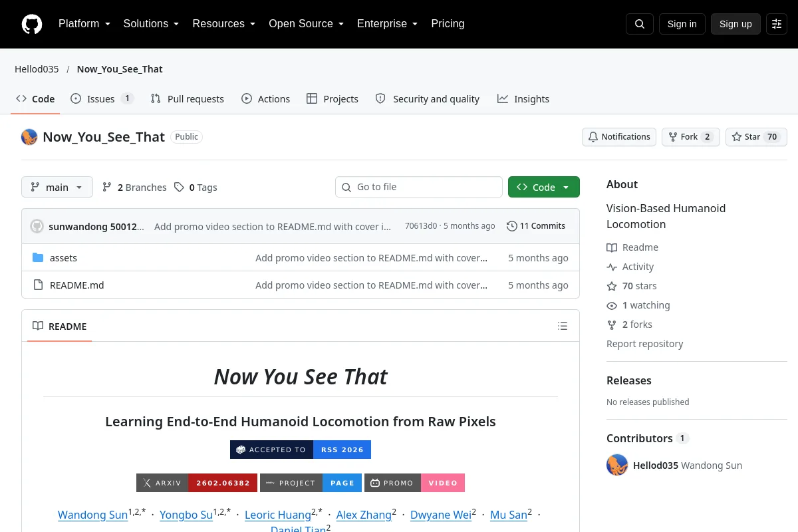Click the commit author avatar icon
This screenshot has height=532, width=798.
(37, 226)
